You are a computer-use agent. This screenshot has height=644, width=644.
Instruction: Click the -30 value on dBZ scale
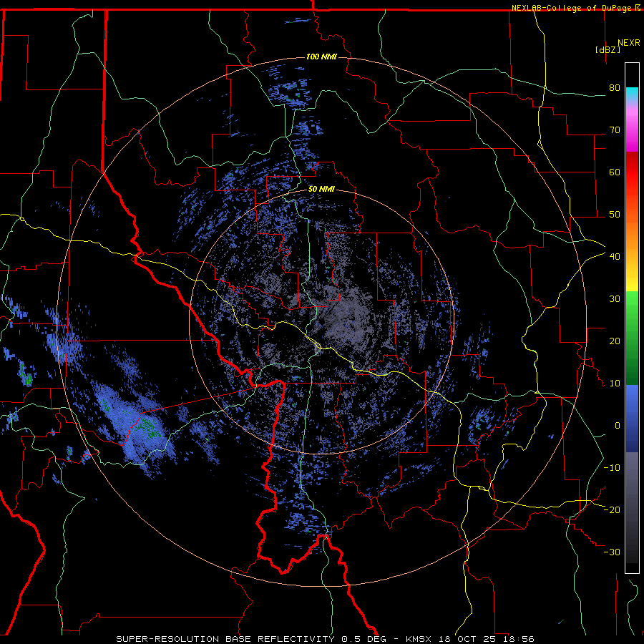pos(612,552)
